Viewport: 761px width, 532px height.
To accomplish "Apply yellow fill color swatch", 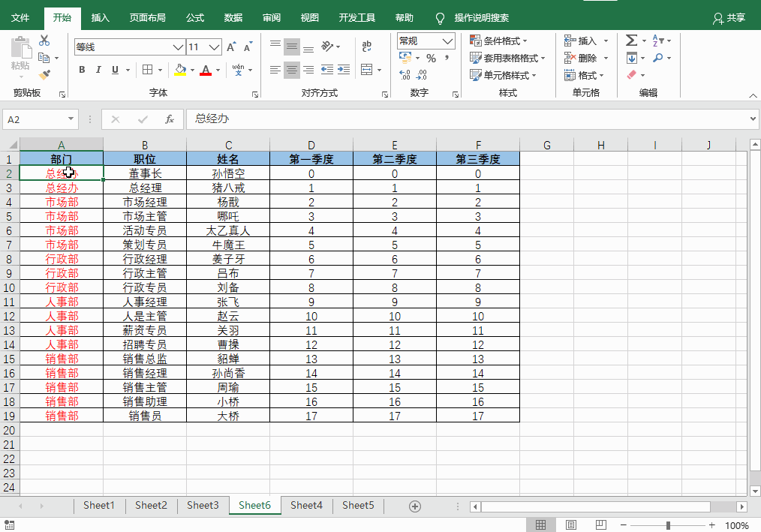I will 180,70.
